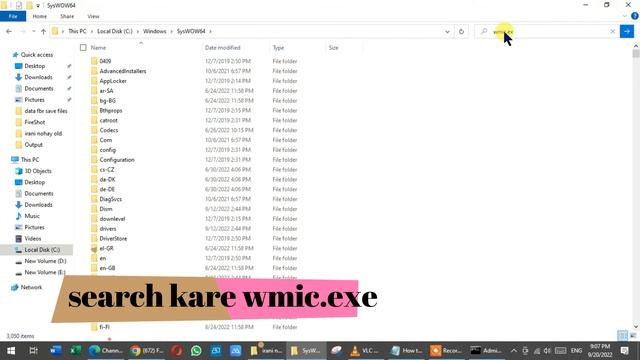Viewport: 640px width, 360px height.
Task: Clear the search box text
Action: click(613, 31)
